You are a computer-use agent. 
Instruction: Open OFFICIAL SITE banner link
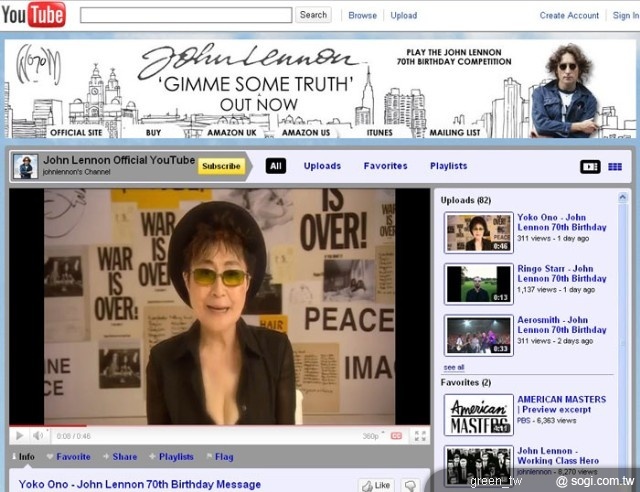[x=76, y=132]
